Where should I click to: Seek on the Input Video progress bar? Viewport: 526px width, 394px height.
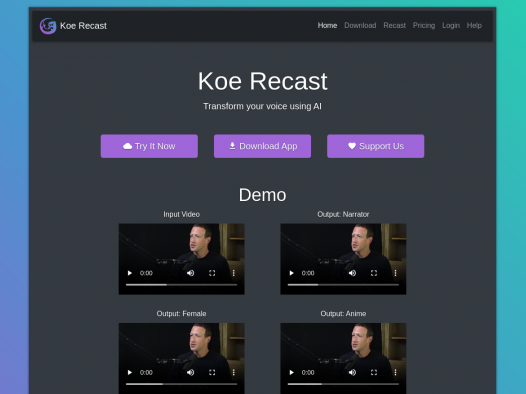(181, 285)
